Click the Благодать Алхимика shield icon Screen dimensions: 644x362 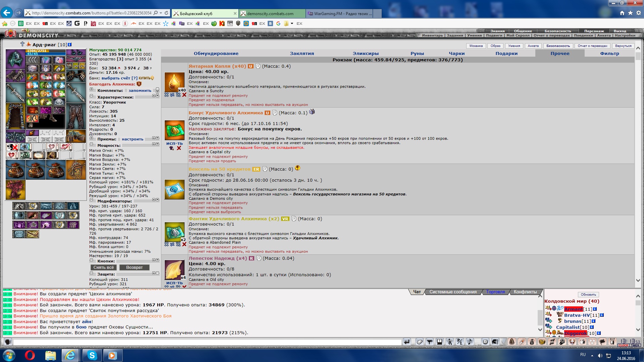click(x=139, y=84)
